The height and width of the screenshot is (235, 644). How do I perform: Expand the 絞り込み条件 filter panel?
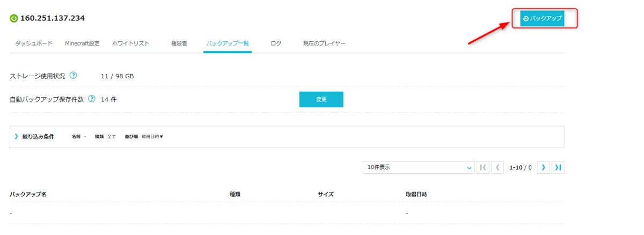(x=35, y=137)
